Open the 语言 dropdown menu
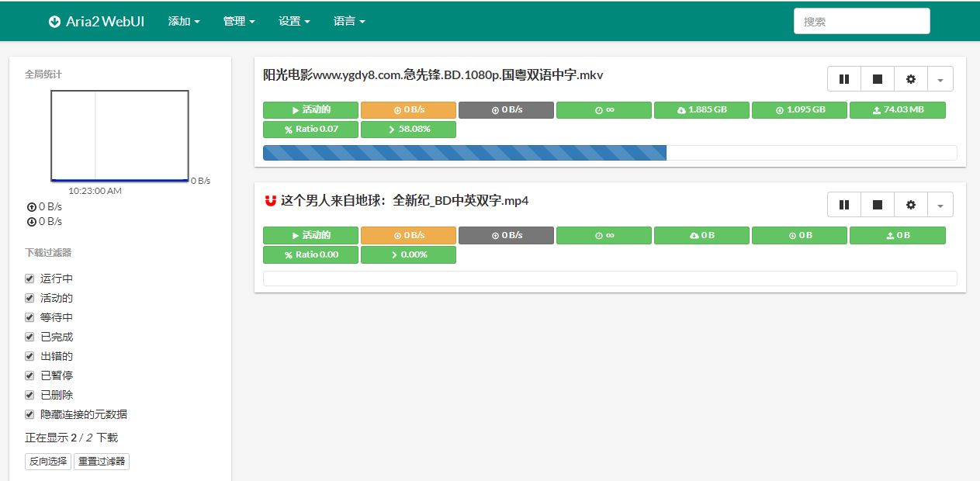Image resolution: width=980 pixels, height=481 pixels. pyautogui.click(x=349, y=21)
